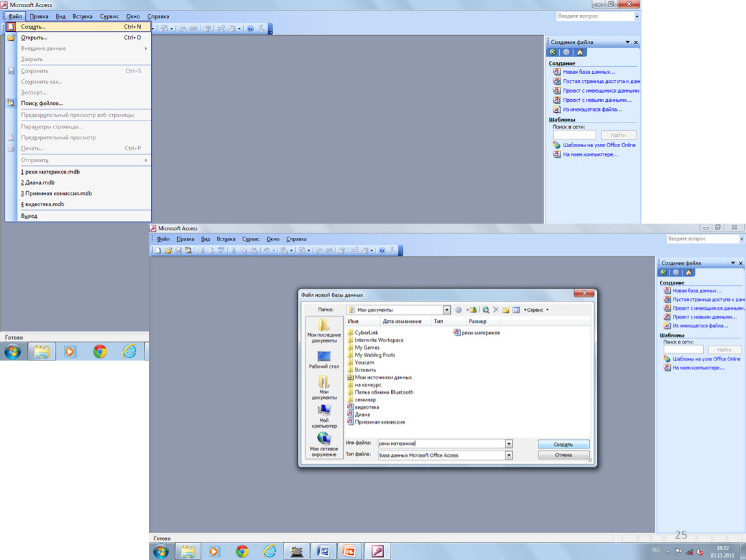Screen dimensions: 746x560
Task: Select Мой компьютер in the places bar
Action: point(324,416)
